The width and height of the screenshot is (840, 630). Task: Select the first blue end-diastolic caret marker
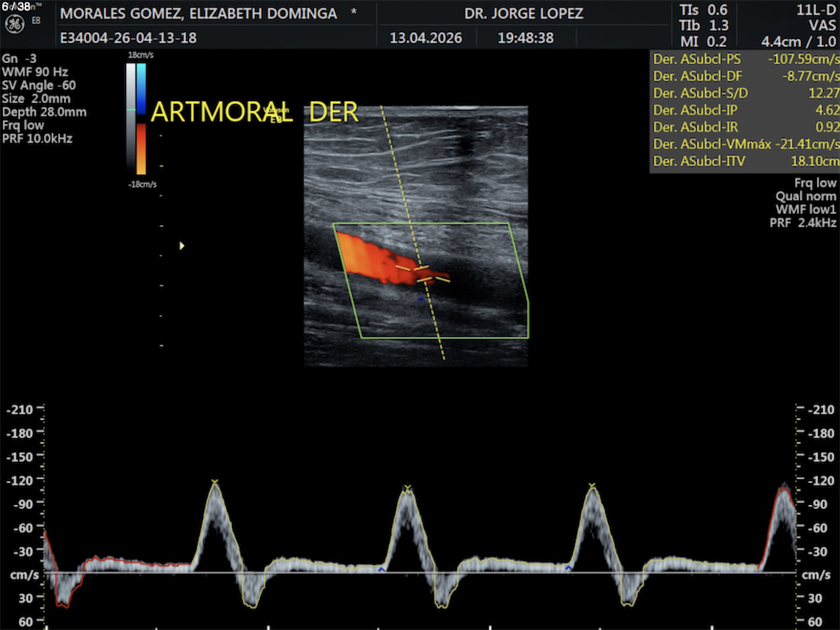pyautogui.click(x=381, y=569)
